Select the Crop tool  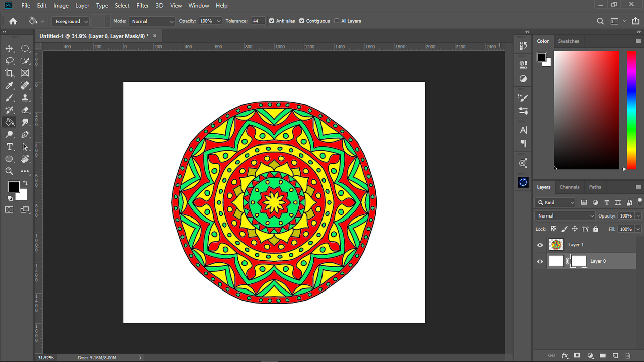tap(9, 73)
